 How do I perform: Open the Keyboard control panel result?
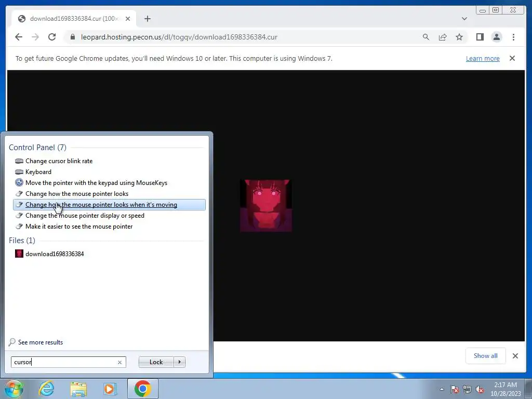click(109, 171)
